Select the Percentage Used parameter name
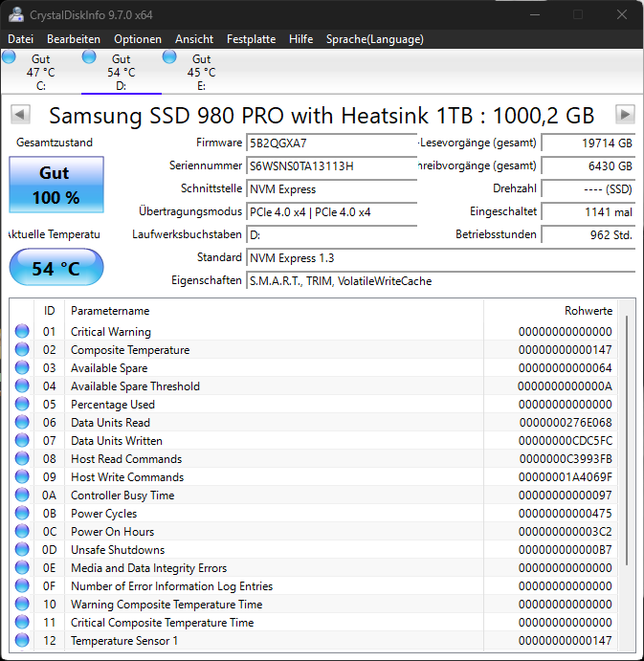The width and height of the screenshot is (644, 661). coord(113,405)
